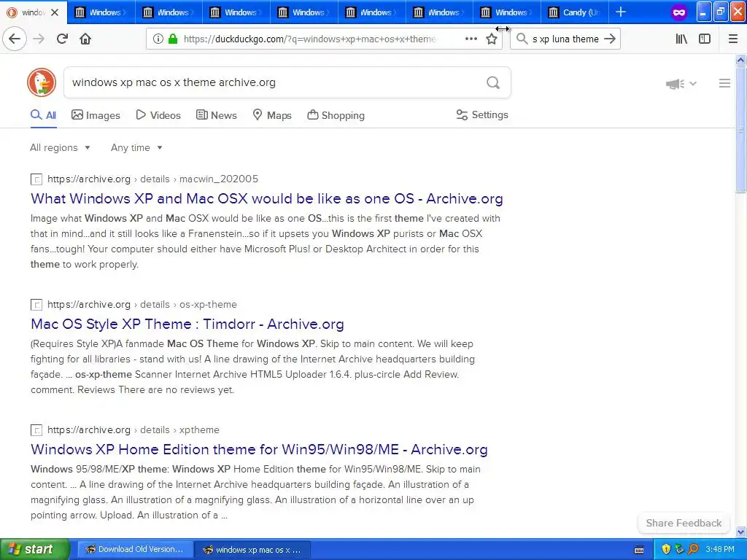Click favicon of os-xp-theme result

[x=36, y=305]
